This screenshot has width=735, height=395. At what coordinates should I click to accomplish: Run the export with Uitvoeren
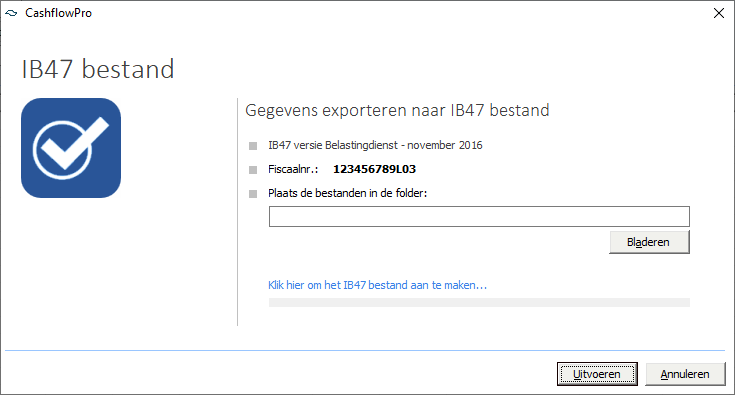pos(597,374)
